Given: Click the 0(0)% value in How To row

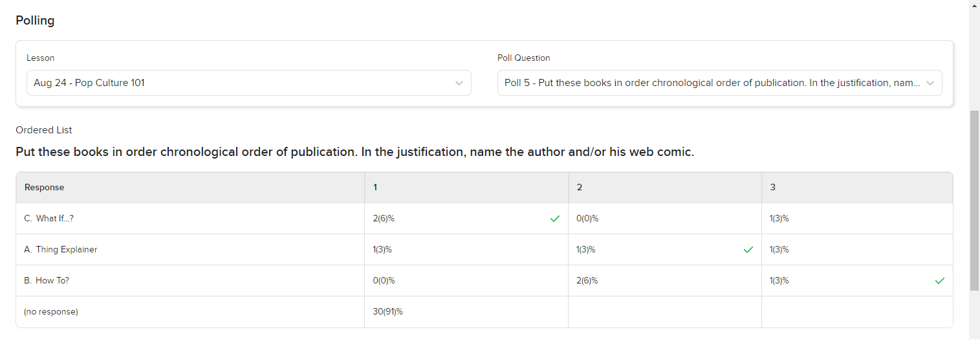Looking at the screenshot, I should 384,281.
